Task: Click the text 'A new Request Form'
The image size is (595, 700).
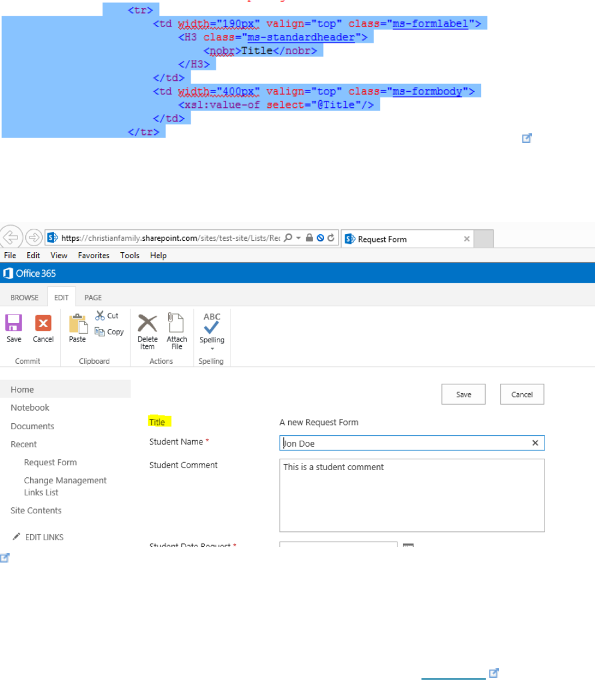Action: tap(319, 422)
